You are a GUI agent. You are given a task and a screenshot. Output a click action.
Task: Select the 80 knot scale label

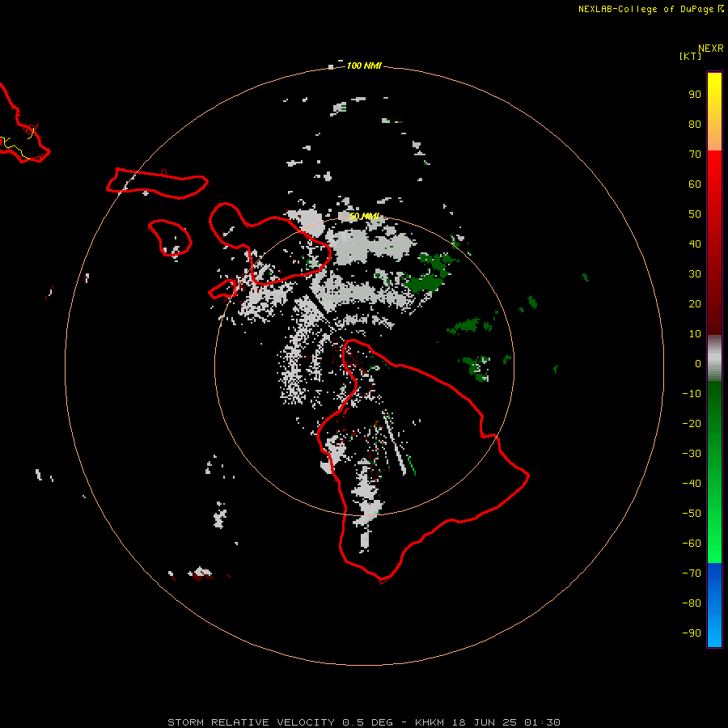tap(695, 125)
